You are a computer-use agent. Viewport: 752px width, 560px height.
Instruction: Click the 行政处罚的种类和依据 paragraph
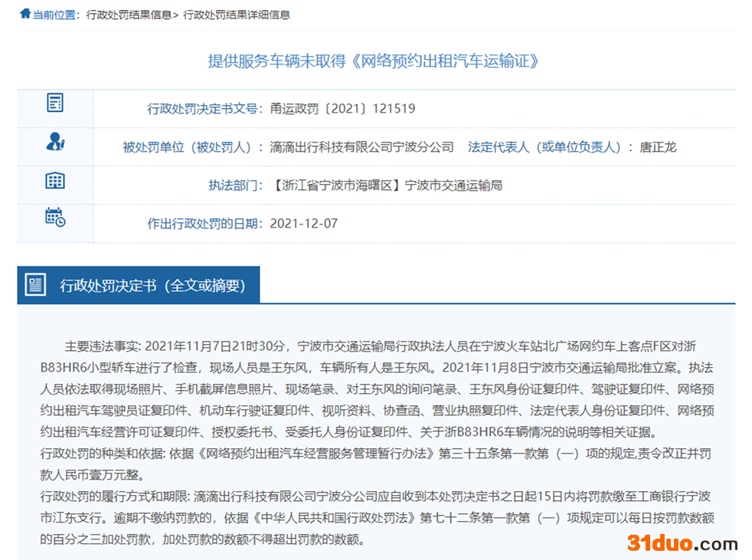point(375,463)
